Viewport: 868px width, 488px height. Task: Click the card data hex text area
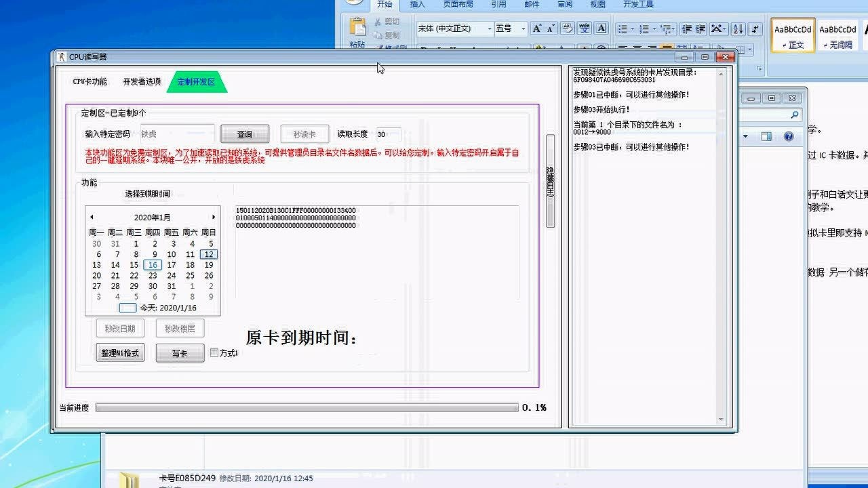377,252
